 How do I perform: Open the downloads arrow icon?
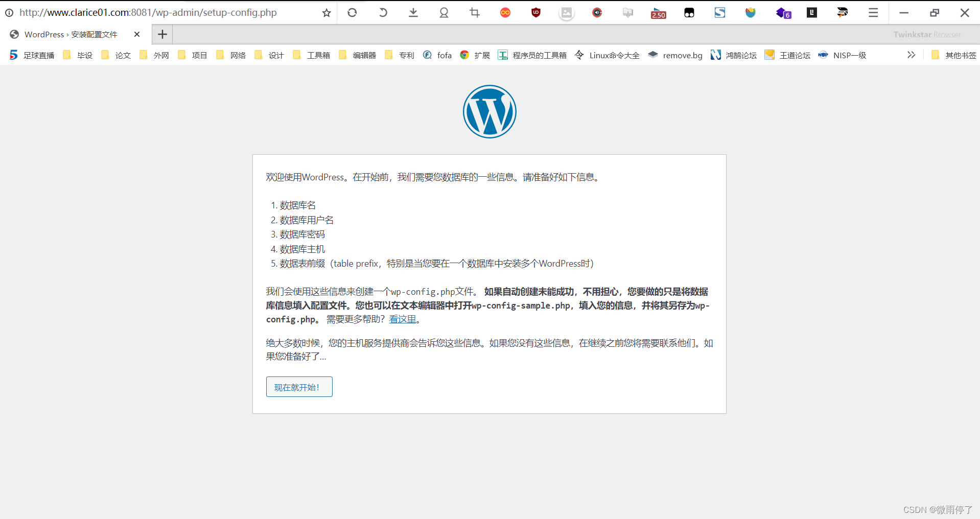pyautogui.click(x=413, y=13)
